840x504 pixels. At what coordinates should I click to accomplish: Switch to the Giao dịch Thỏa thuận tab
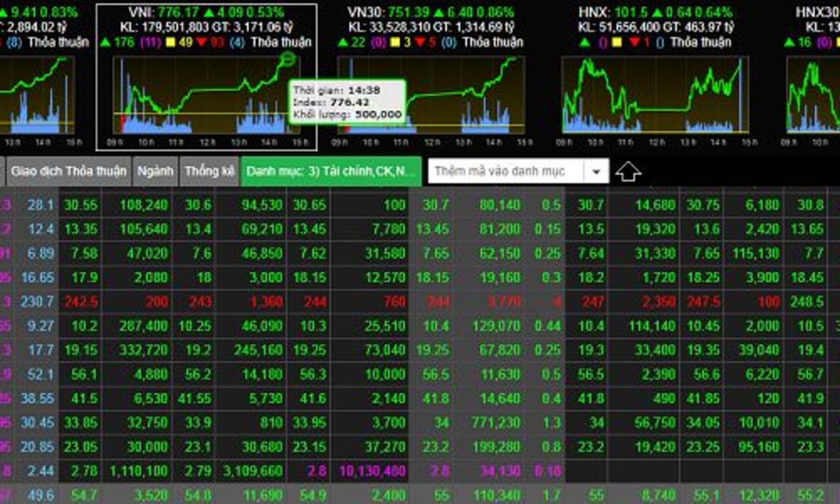point(68,172)
